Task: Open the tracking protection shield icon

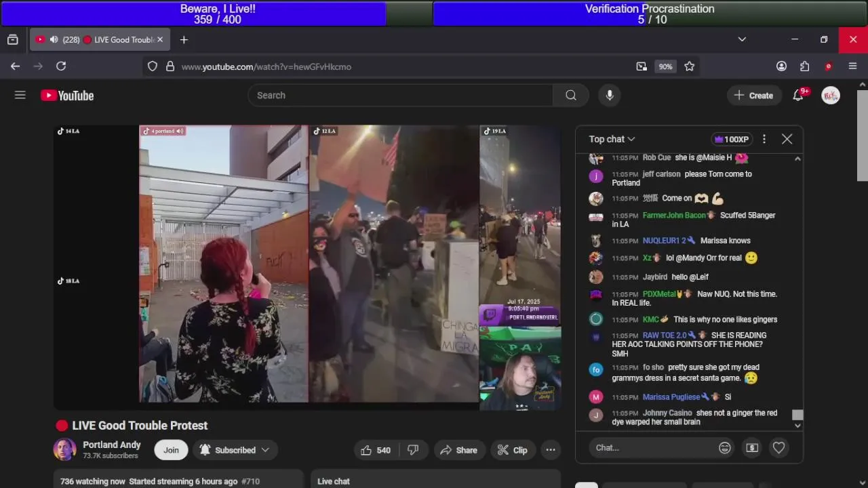Action: [x=153, y=66]
